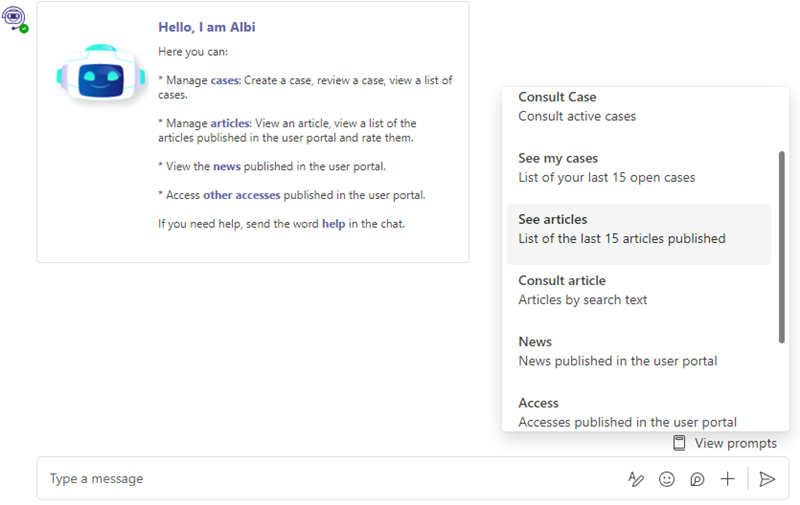Click the loop/chat bubble icon in compose bar
The image size is (800, 505).
[x=697, y=479]
